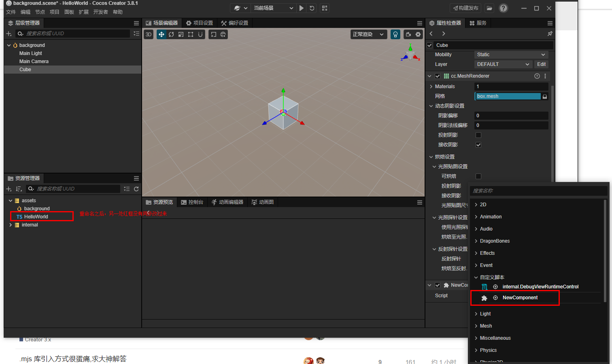
Task: Collapse the background scene node
Action: (9, 45)
